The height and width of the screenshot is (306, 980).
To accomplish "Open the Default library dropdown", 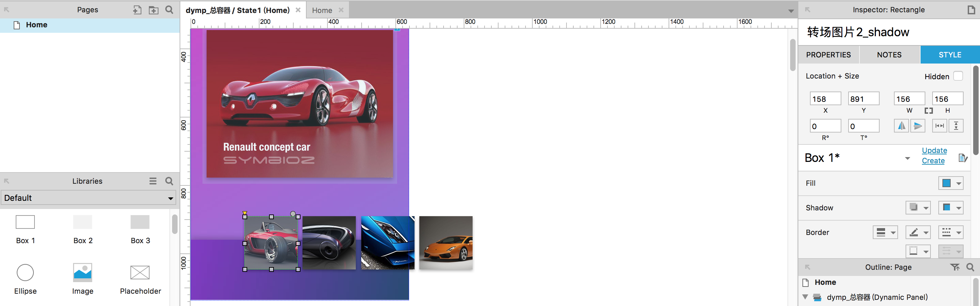I will click(88, 198).
